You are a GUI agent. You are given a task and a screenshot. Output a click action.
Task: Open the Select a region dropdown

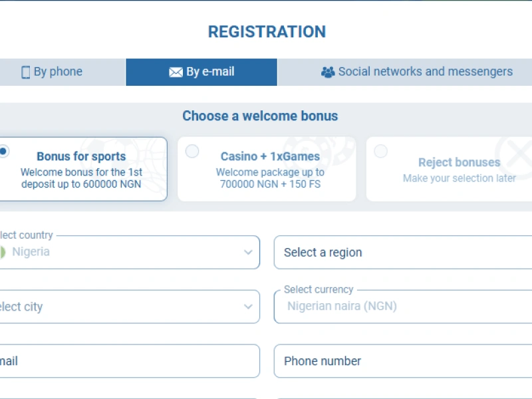tap(399, 253)
